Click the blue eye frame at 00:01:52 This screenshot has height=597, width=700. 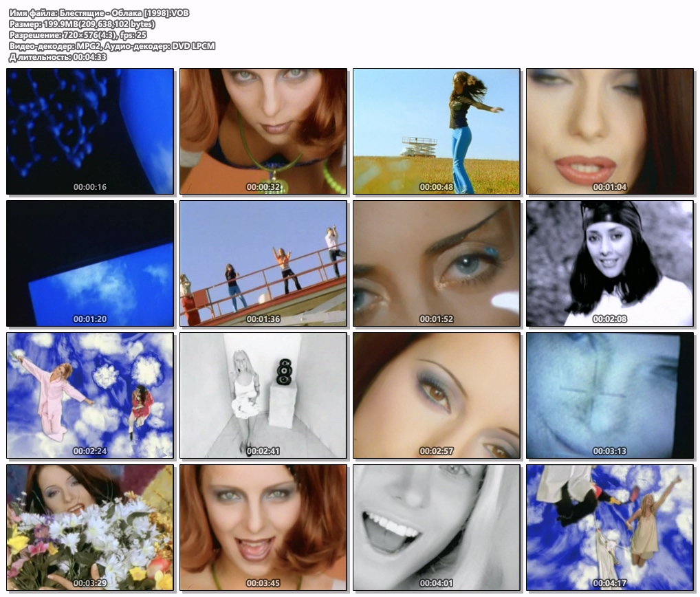(x=437, y=263)
